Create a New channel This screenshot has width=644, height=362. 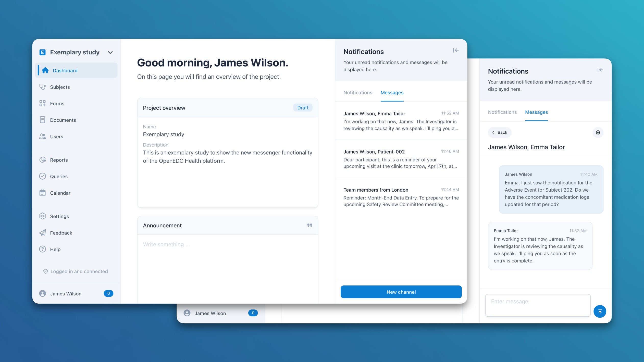coord(401,292)
